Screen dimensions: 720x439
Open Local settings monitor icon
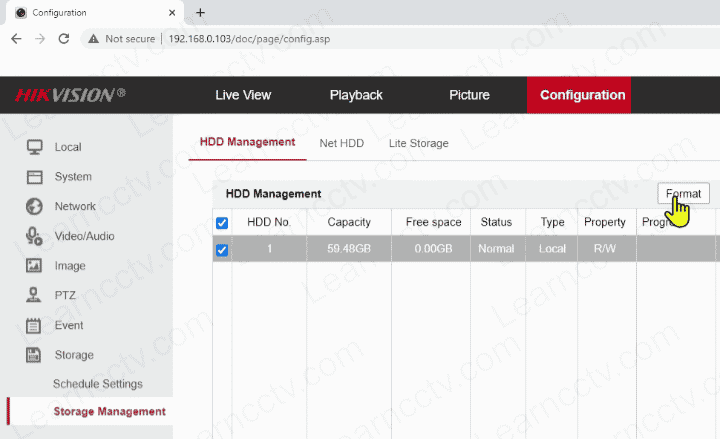(x=34, y=147)
